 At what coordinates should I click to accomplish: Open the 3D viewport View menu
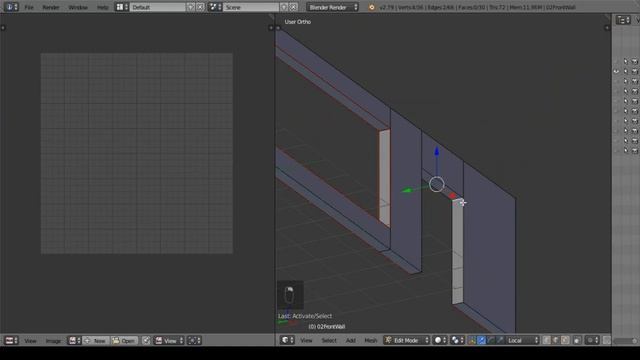tap(306, 340)
